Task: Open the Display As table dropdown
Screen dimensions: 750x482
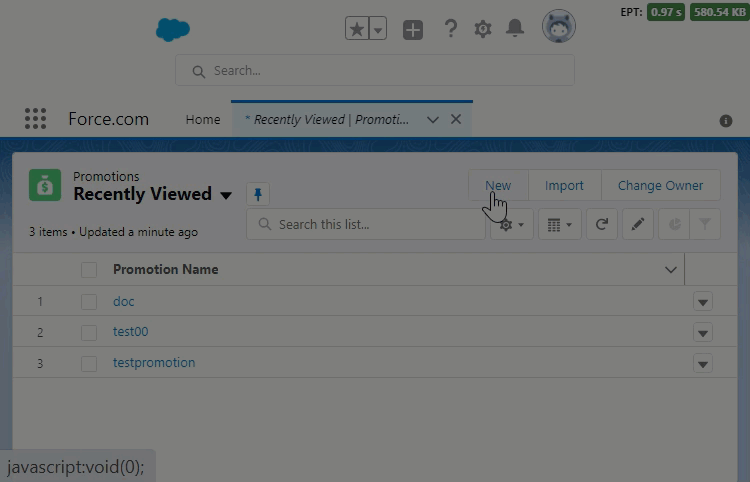Action: tap(559, 225)
